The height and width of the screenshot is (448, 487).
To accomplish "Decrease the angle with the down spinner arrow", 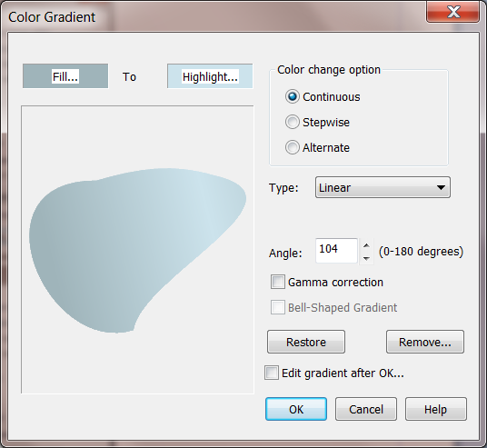I will (366, 258).
